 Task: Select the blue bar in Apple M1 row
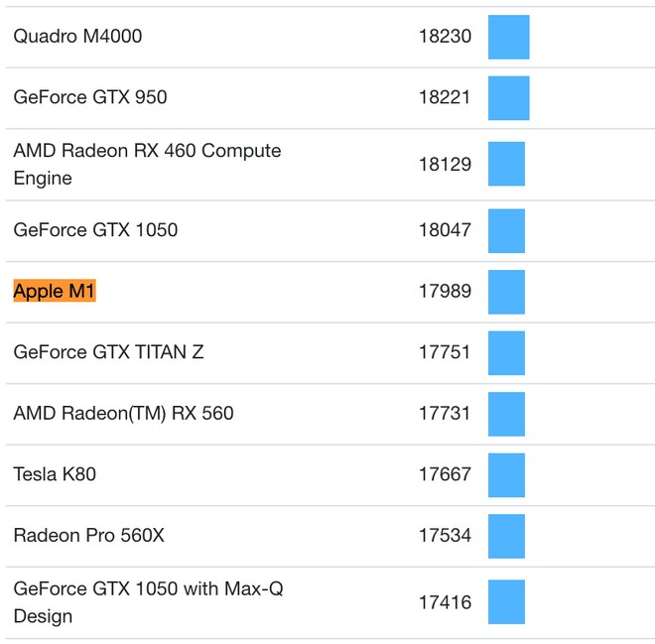[x=506, y=292]
